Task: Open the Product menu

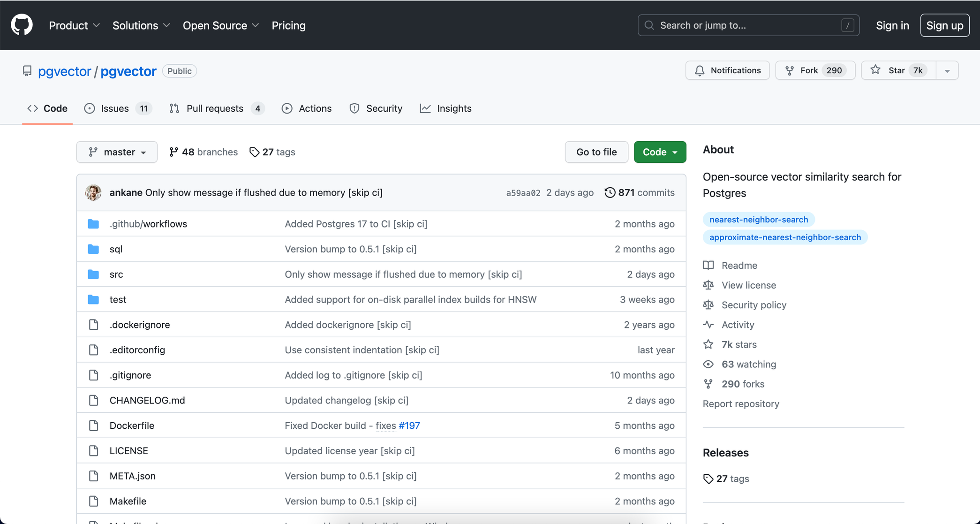Action: pyautogui.click(x=74, y=25)
